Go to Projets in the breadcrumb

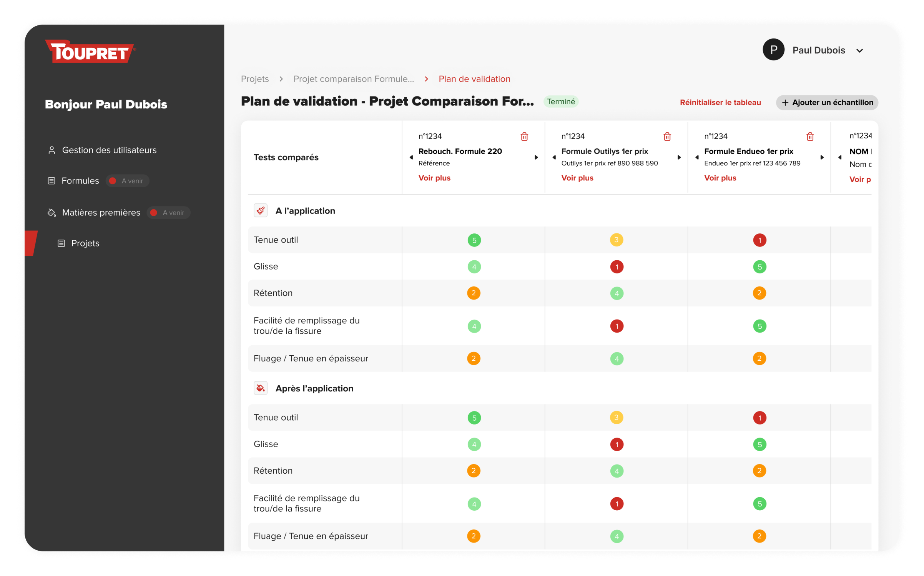[255, 78]
